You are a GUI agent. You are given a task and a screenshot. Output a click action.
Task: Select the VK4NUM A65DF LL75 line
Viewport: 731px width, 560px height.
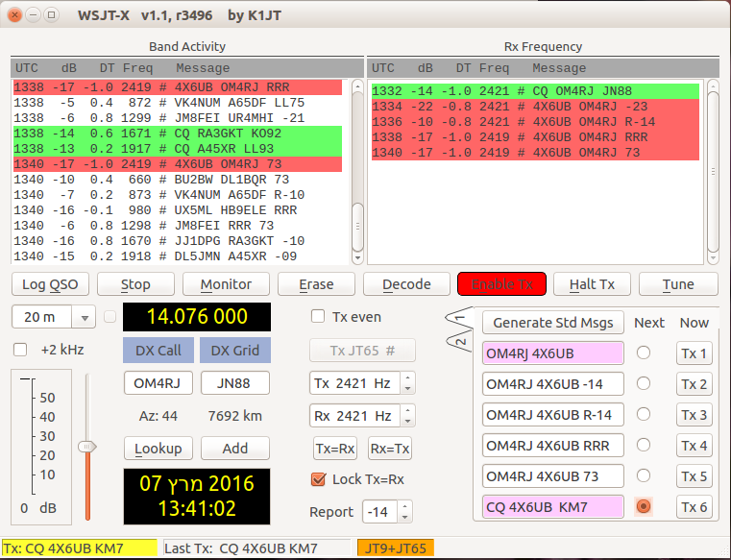pyautogui.click(x=178, y=103)
